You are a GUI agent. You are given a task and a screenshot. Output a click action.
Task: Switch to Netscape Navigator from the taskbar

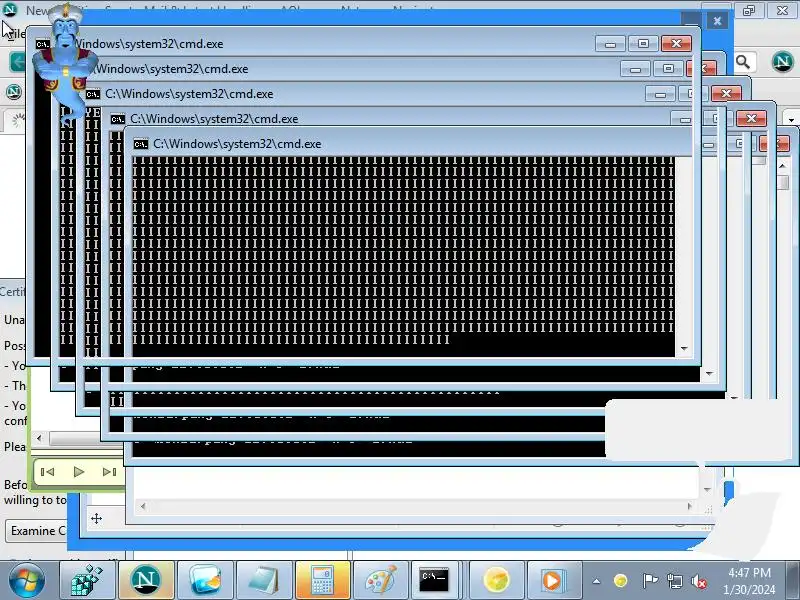[145, 580]
